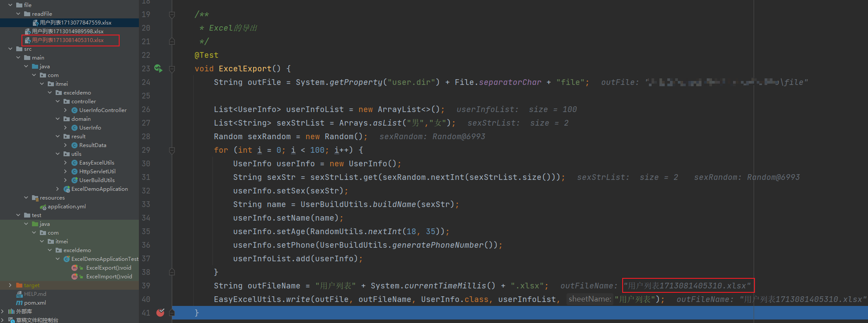Collapse the src folder
Screen dimensions: 868x323
(x=11, y=49)
